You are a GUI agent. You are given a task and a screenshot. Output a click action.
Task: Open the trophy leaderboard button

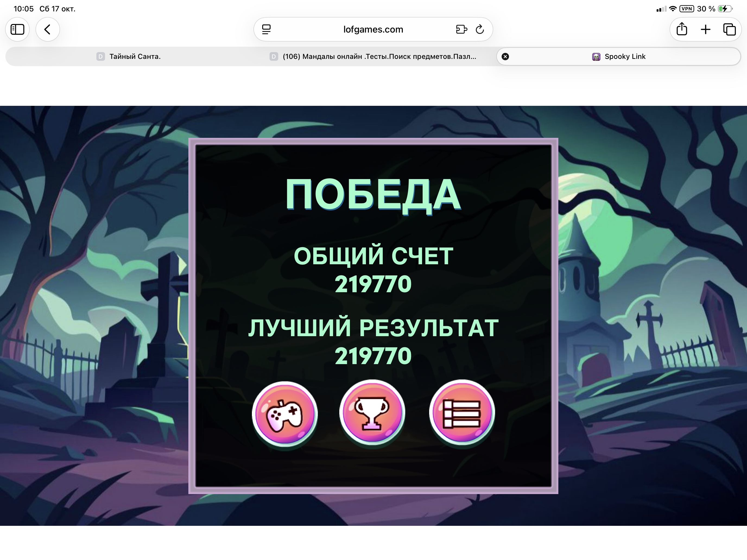(372, 412)
